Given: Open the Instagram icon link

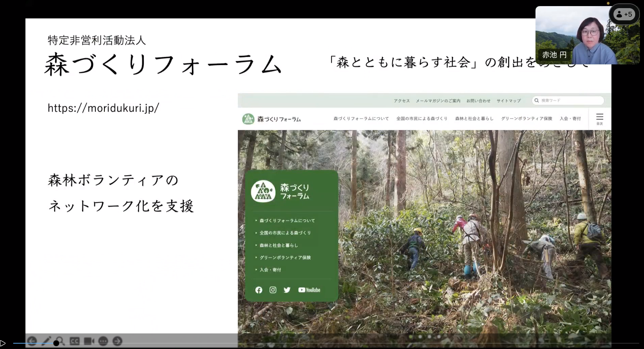Looking at the screenshot, I should (273, 290).
